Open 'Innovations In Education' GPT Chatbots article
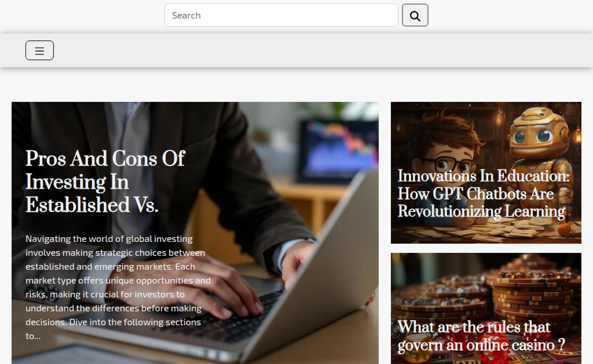Screen dimensions: 593x364 [x=483, y=193]
